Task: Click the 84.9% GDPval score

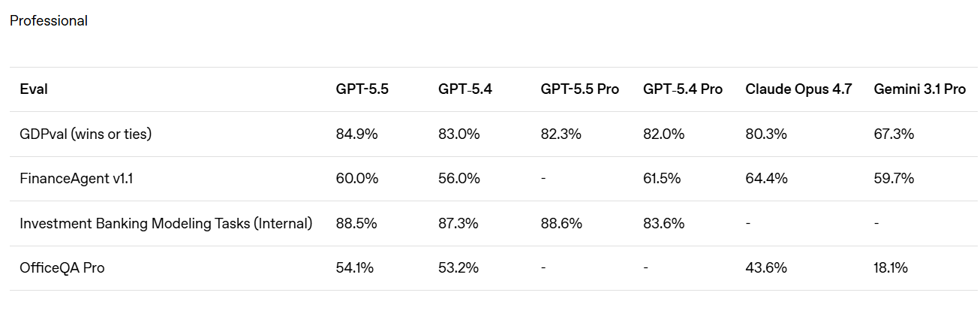Action: click(357, 134)
